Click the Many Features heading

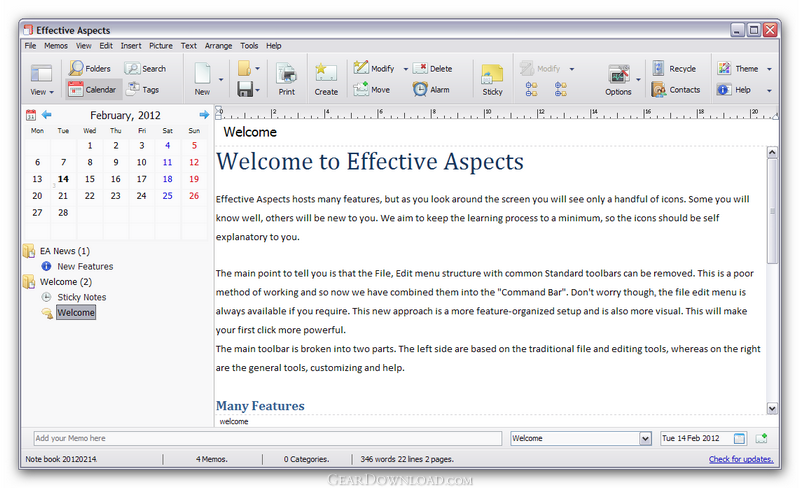pyautogui.click(x=260, y=406)
